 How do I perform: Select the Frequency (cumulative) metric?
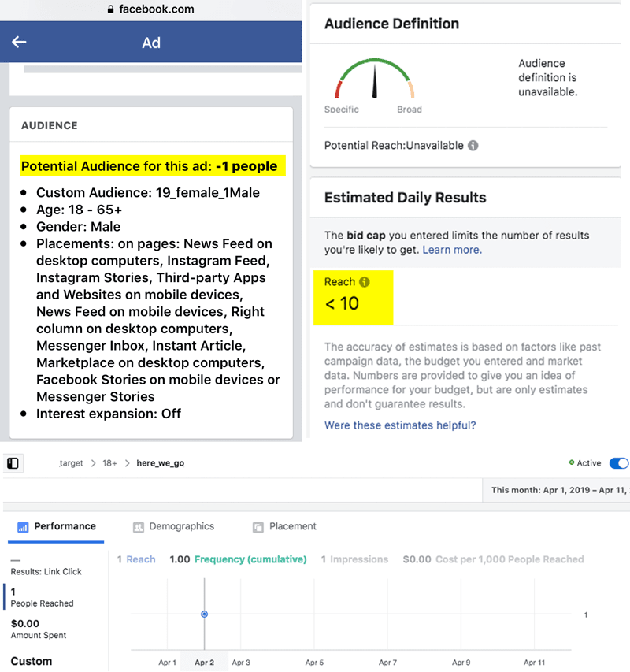(238, 559)
